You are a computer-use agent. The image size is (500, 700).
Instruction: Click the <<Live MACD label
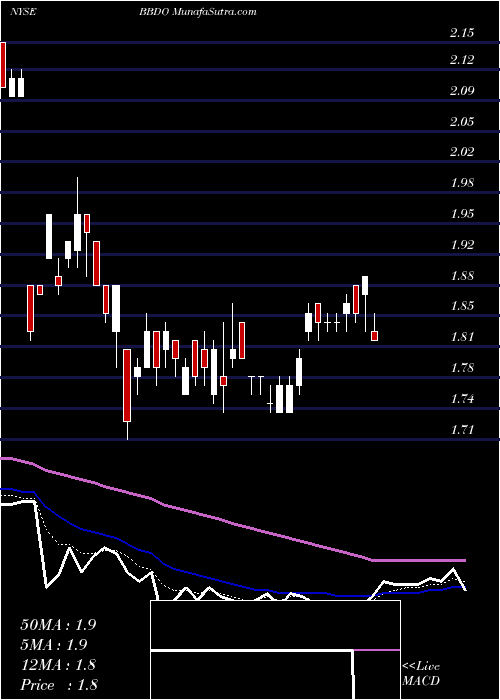pos(421,674)
